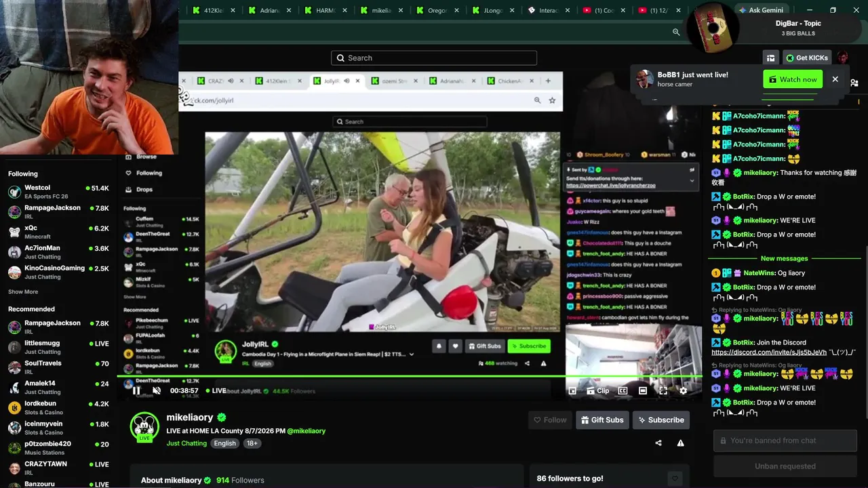Open Amalek14 in Recommended list
This screenshot has width=868, height=488.
[58, 387]
